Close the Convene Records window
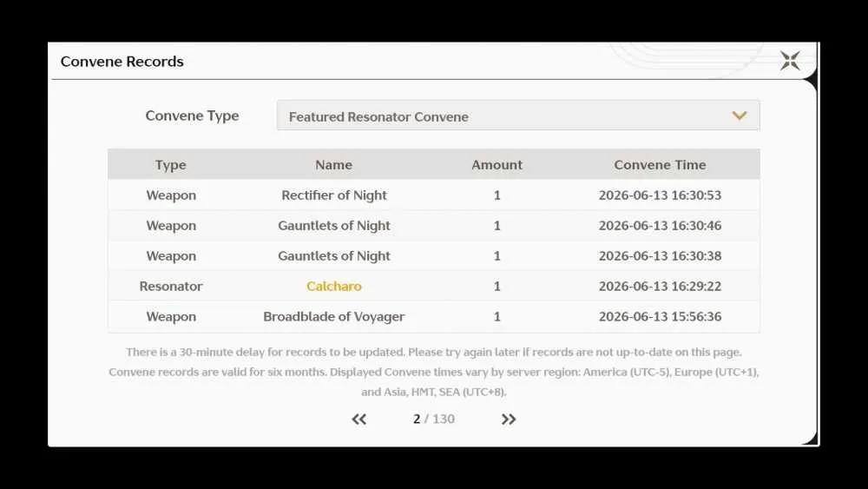 coord(790,60)
